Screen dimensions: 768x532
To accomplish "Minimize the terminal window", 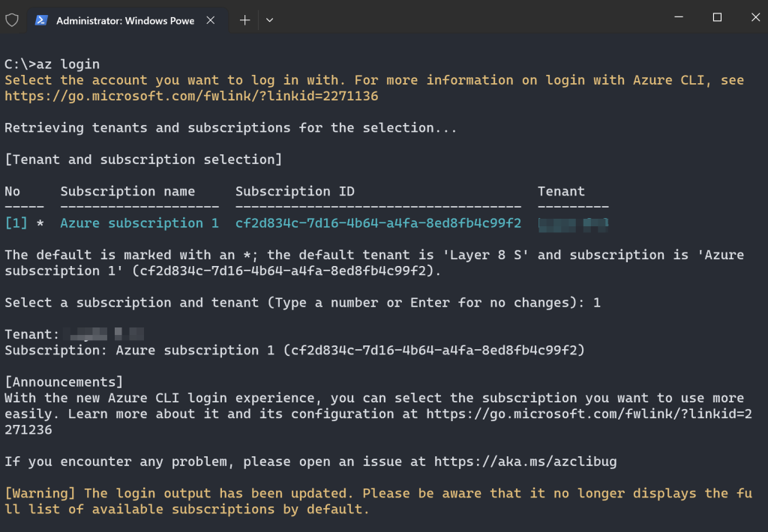I will point(679,17).
